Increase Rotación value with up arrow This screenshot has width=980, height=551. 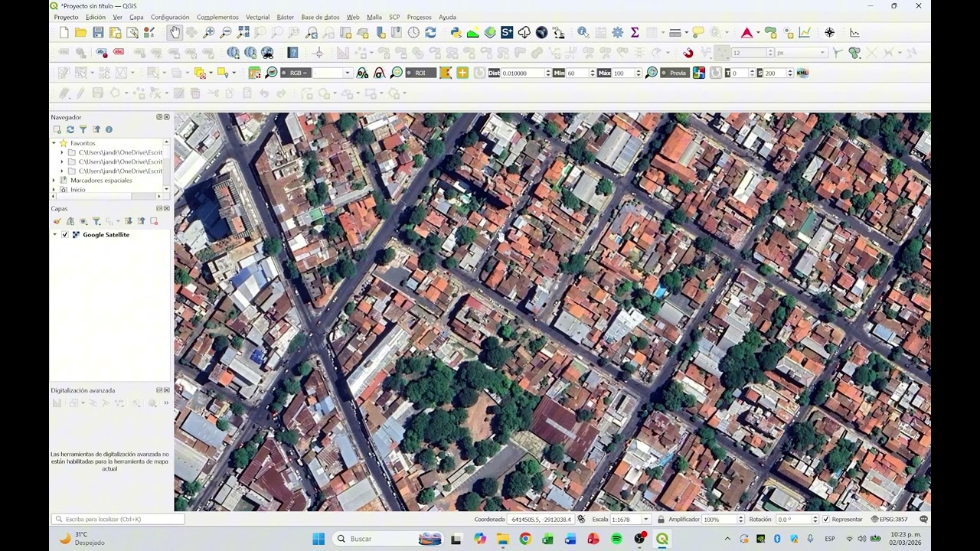pyautogui.click(x=815, y=517)
